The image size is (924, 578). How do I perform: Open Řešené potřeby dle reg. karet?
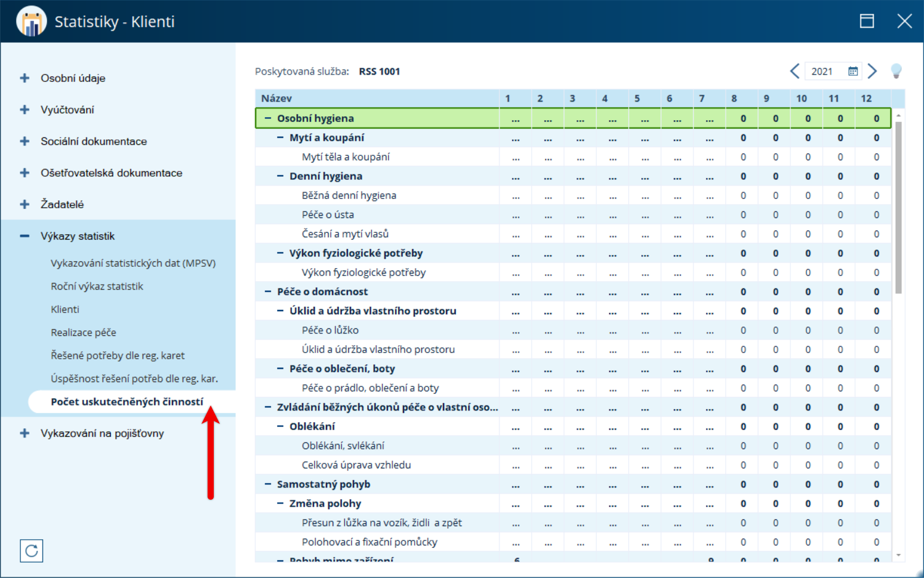[118, 356]
